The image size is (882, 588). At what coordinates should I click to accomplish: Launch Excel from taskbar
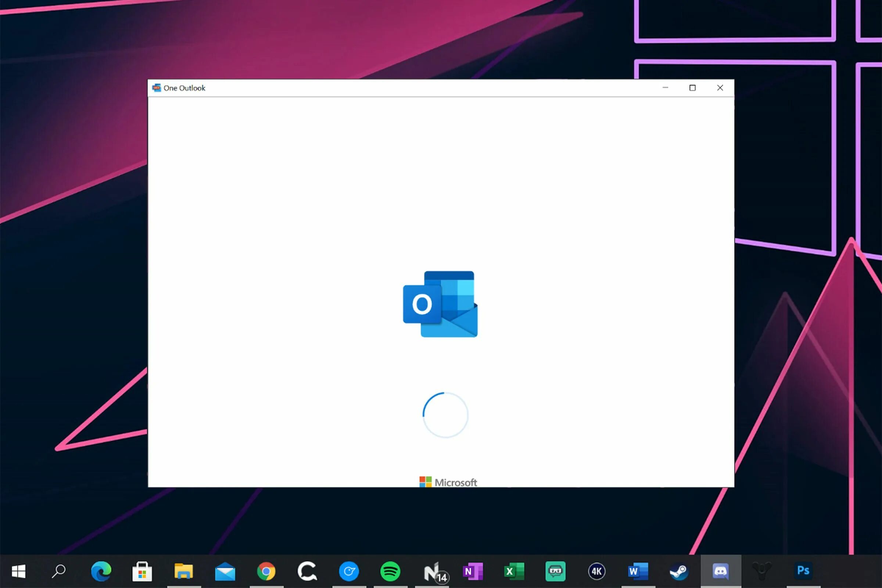click(514, 571)
